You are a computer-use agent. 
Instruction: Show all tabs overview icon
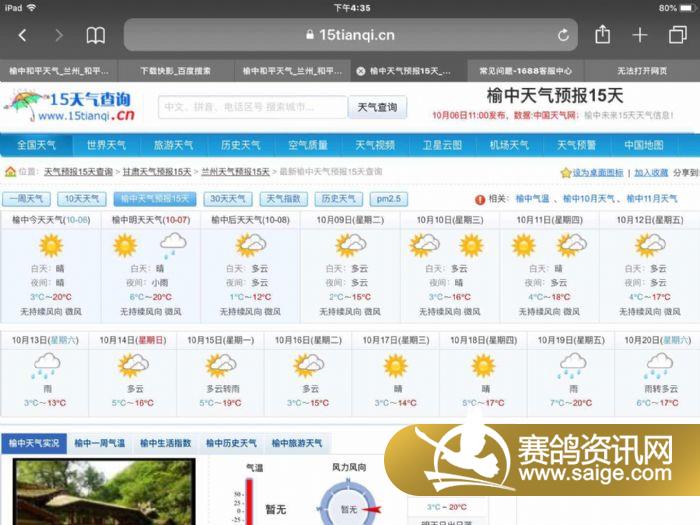[677, 35]
